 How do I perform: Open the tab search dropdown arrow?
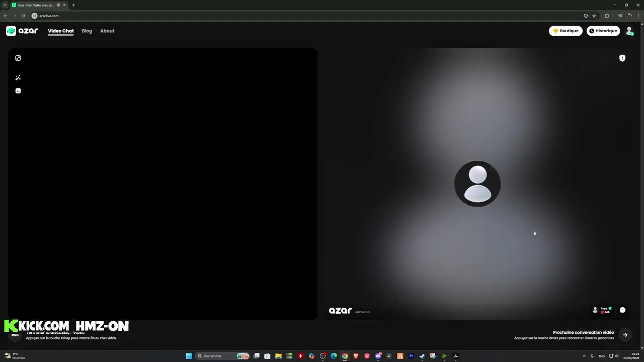(5, 5)
